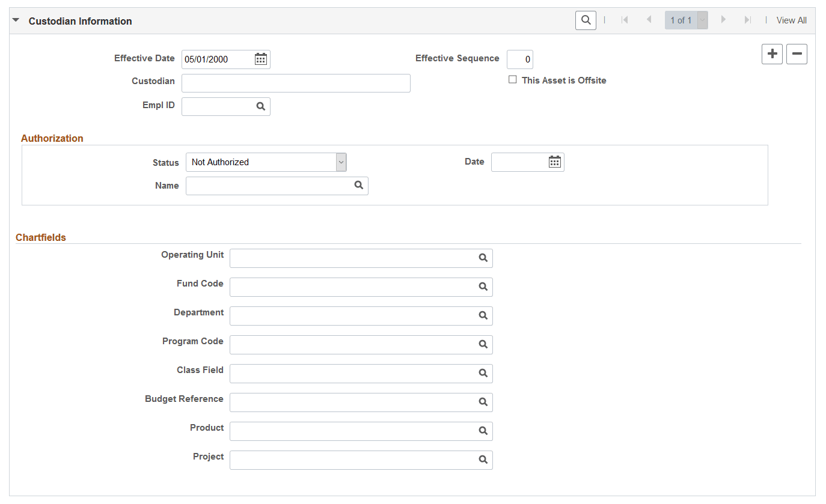Open the Status dropdown showing Not Authorized
Viewport: 826px width, 504px height.
point(340,162)
